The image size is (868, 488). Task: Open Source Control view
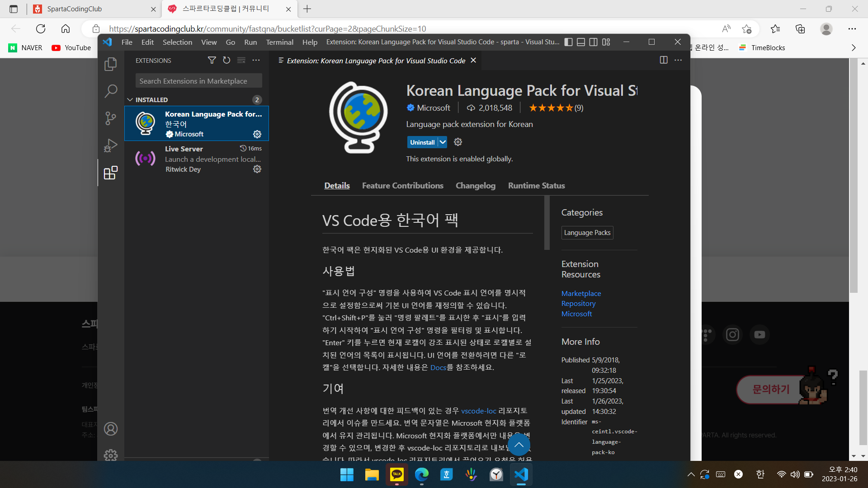pos(111,118)
